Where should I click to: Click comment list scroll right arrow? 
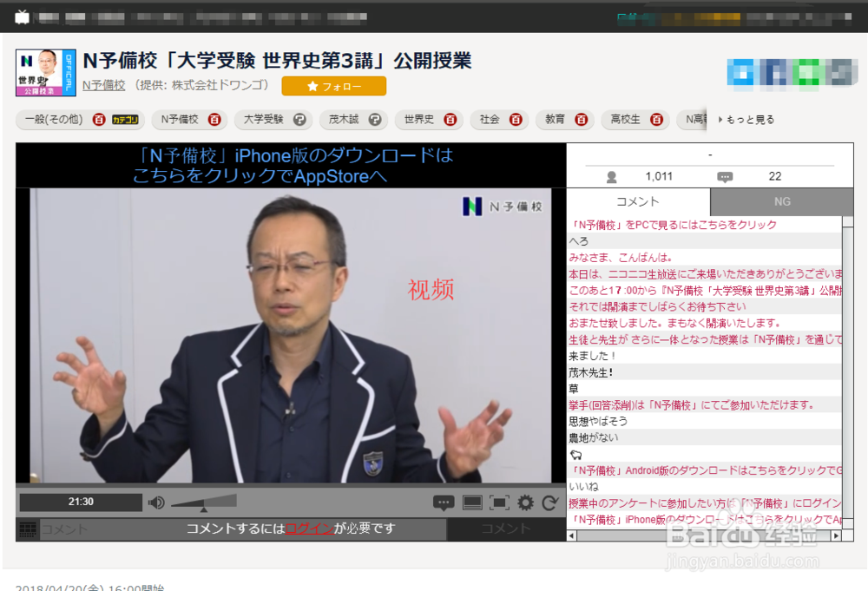pyautogui.click(x=837, y=535)
